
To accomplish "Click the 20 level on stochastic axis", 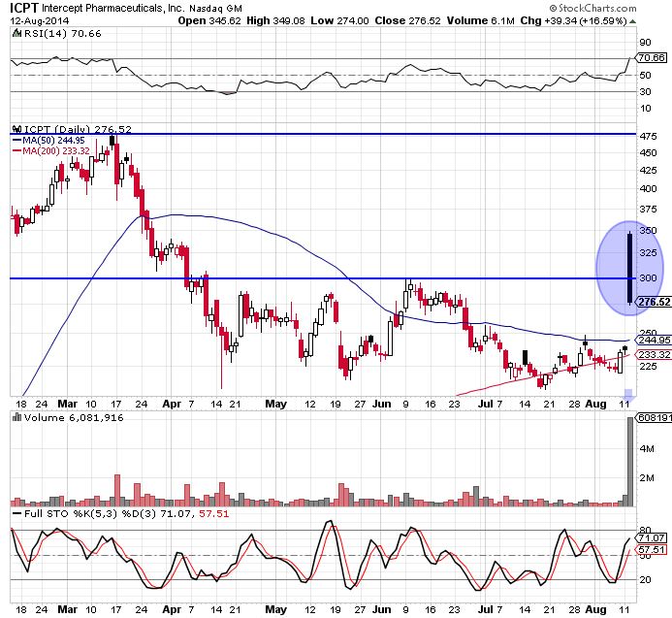I will point(645,580).
